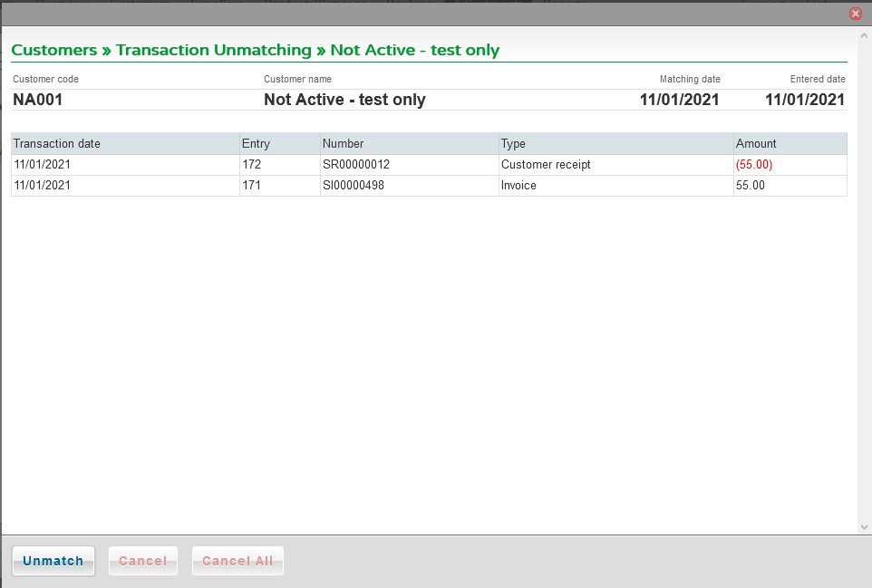Select the Transaction date column header

[x=125, y=143]
